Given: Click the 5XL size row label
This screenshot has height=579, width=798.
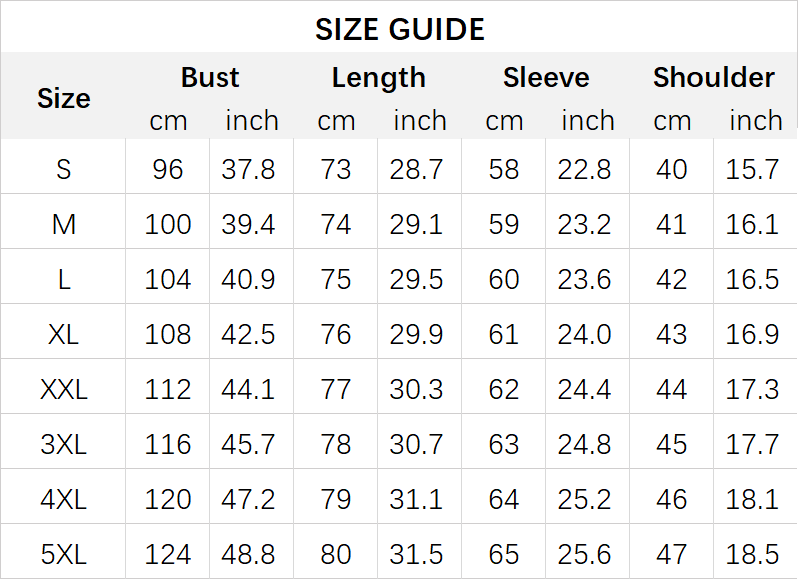Looking at the screenshot, I should click(64, 553).
